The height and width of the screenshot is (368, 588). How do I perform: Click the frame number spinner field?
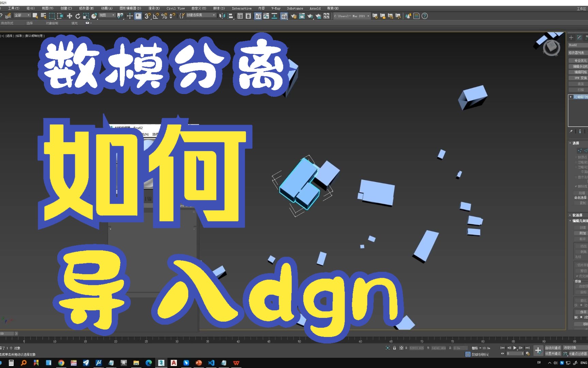click(x=514, y=354)
